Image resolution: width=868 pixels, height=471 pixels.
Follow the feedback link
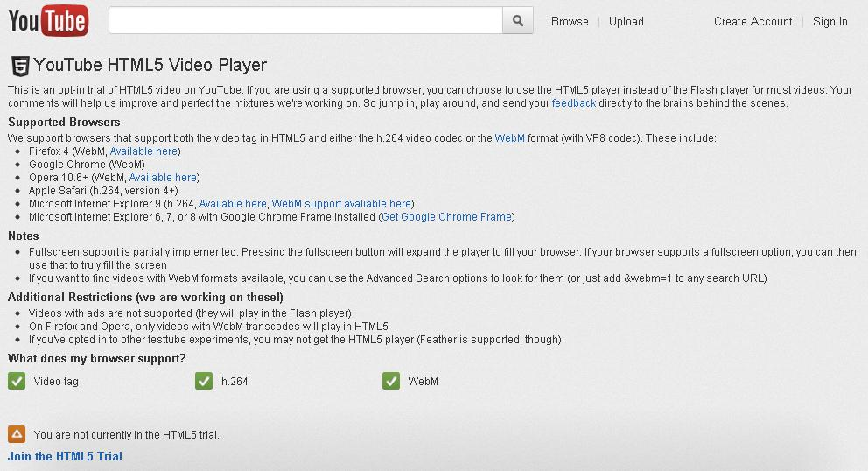[x=574, y=103]
